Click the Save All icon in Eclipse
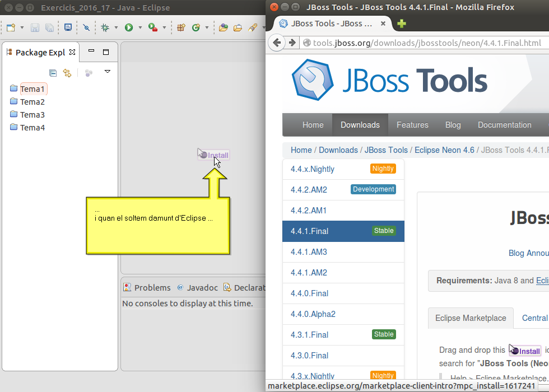Image resolution: width=549 pixels, height=392 pixels. [50, 27]
